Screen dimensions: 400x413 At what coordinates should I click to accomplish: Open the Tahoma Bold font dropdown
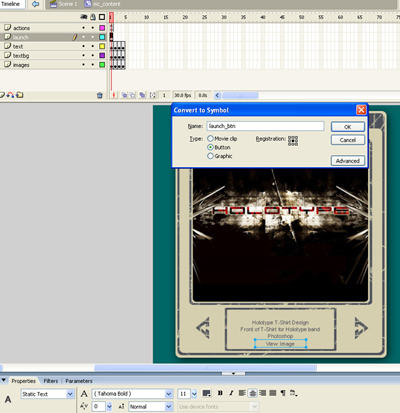click(x=169, y=394)
